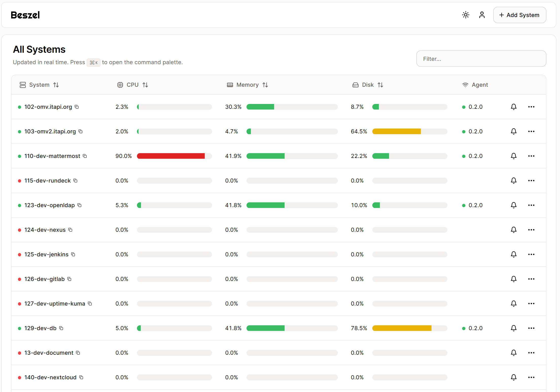Open the 123-dev-openldap system details

tap(49, 205)
